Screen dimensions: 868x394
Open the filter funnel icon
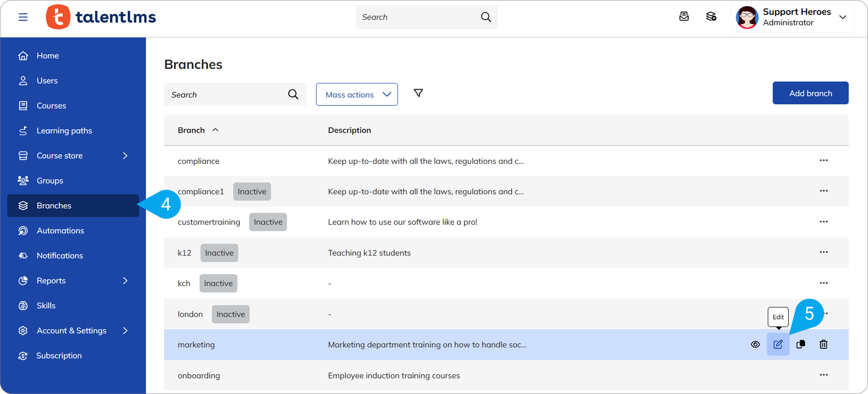(x=418, y=93)
